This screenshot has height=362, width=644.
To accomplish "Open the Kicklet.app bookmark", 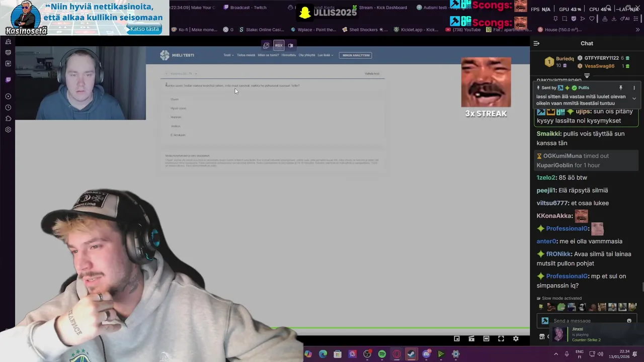I will tap(416, 30).
